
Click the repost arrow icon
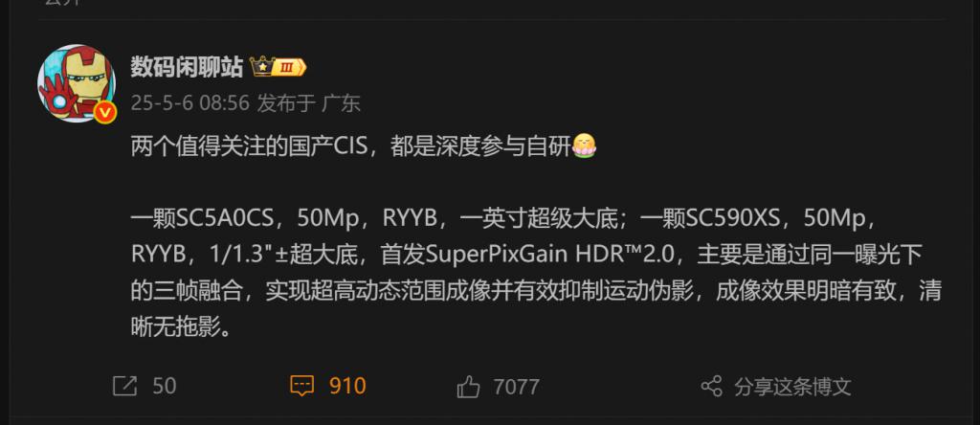pyautogui.click(x=124, y=386)
